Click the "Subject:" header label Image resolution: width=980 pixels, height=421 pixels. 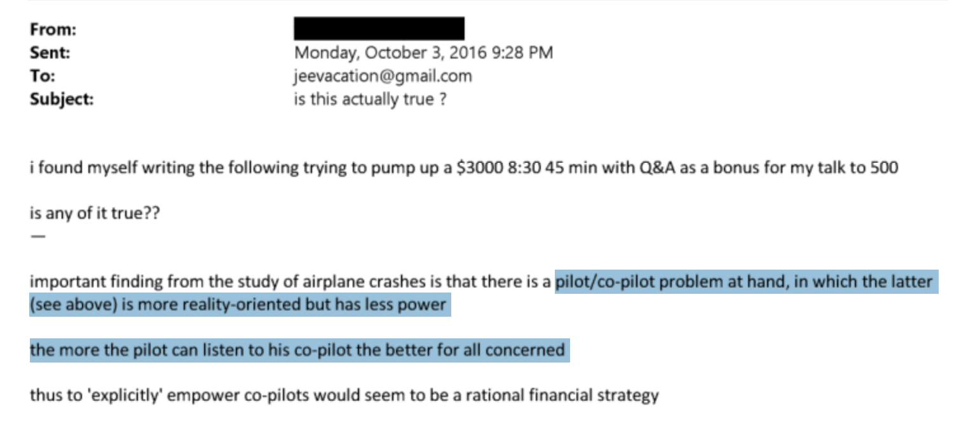(61, 100)
